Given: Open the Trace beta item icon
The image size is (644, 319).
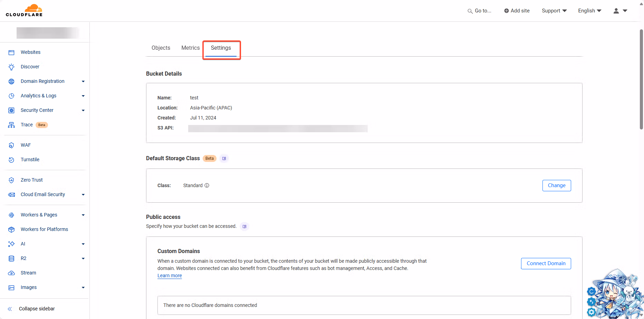Looking at the screenshot, I should [x=11, y=125].
